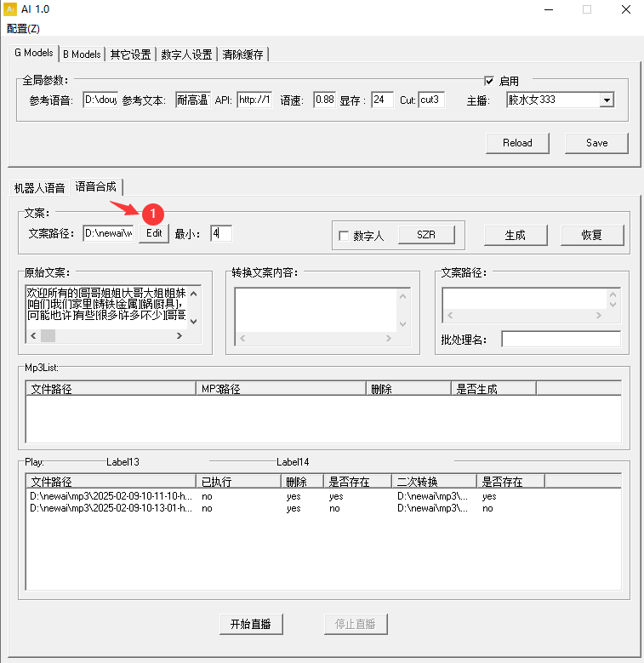Screen dimensions: 644x663
Task: Start streaming with the 开始直播 button
Action: tap(250, 624)
